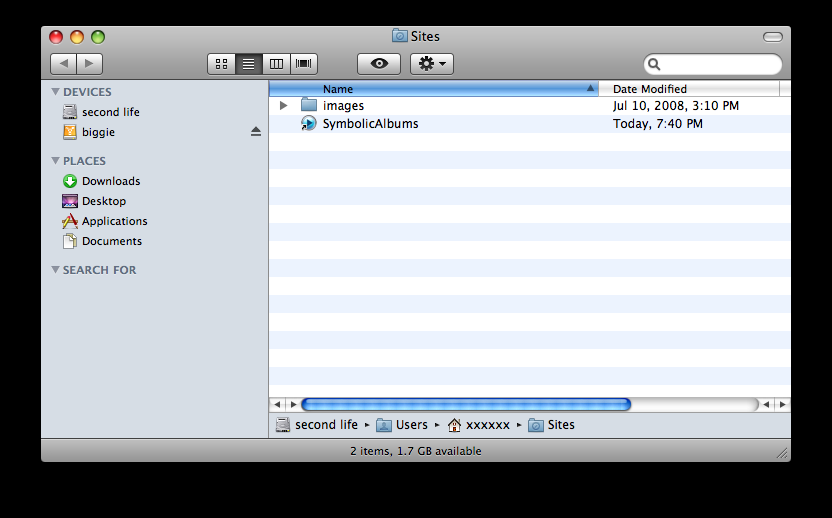Go forward with the right arrow button
Image resolution: width=832 pixels, height=518 pixels.
(90, 64)
